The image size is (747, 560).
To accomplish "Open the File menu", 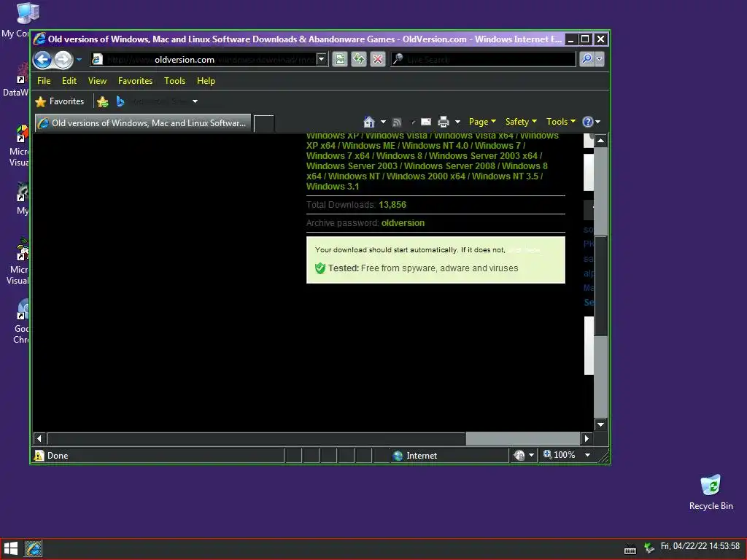I will 44,81.
